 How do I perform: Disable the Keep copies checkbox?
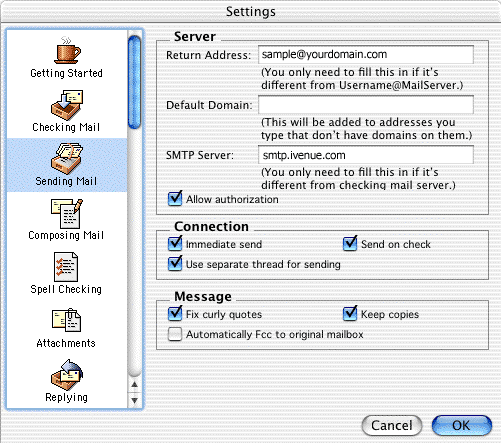point(350,314)
